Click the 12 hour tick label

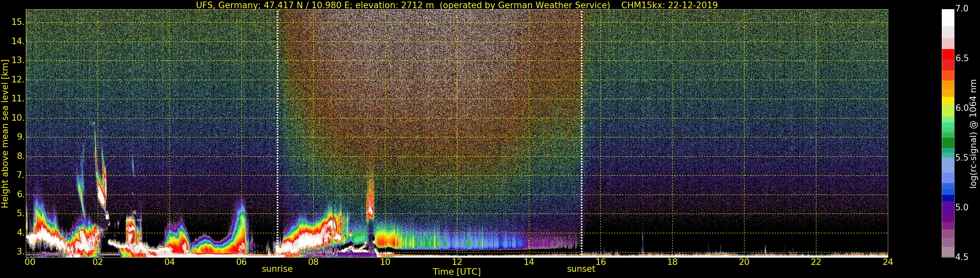(x=457, y=262)
